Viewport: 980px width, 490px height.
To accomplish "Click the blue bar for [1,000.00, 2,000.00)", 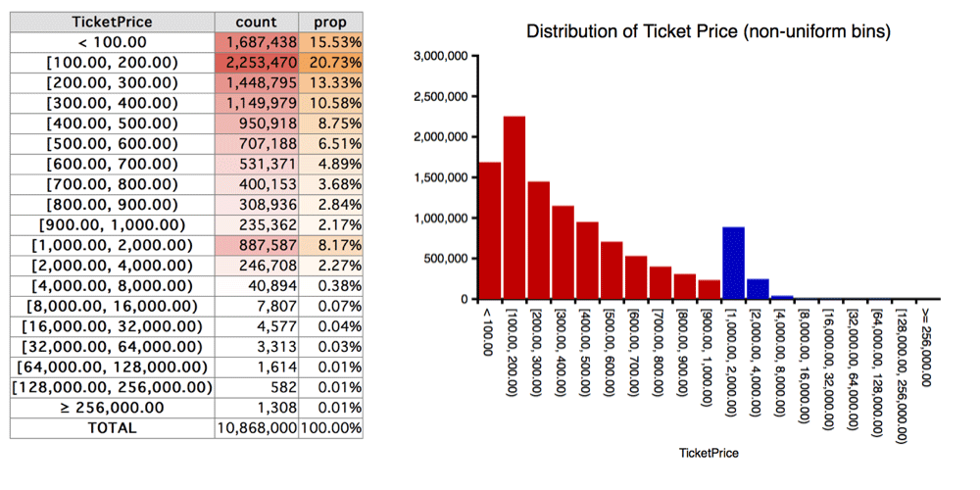I will tap(733, 263).
